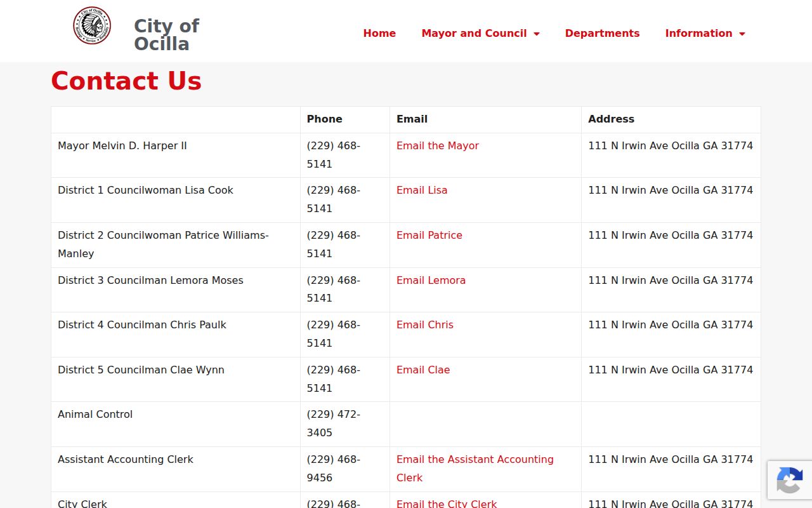This screenshot has width=812, height=508.
Task: Select District 5 Councilman Clae Wynn cell
Action: pos(176,379)
